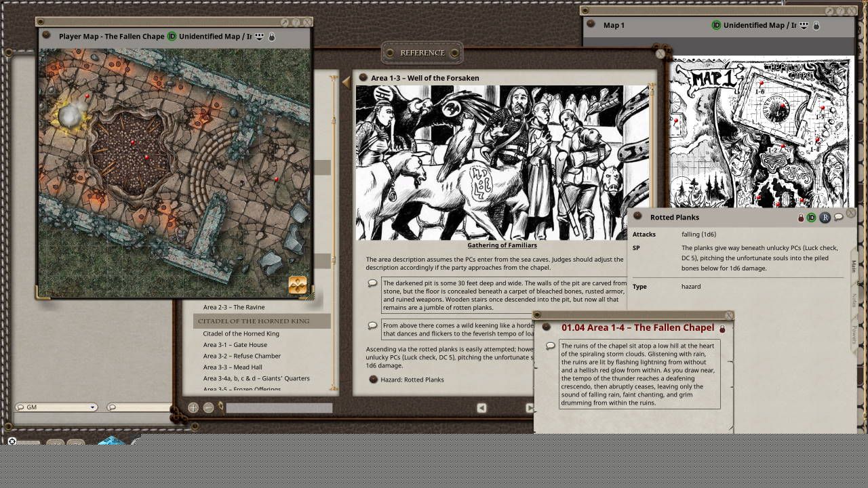
Task: Click the chat mode speech bubble selector
Action: [112, 407]
